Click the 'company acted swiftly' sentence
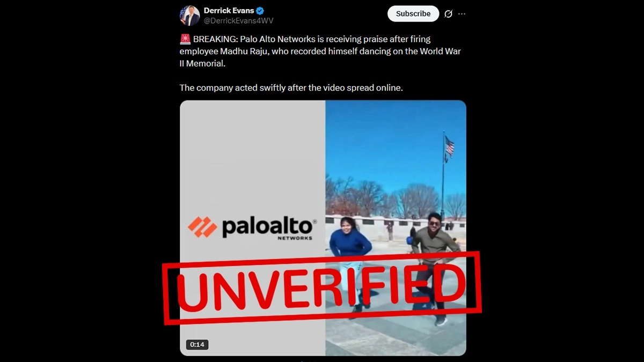644x362 pixels. (x=291, y=87)
